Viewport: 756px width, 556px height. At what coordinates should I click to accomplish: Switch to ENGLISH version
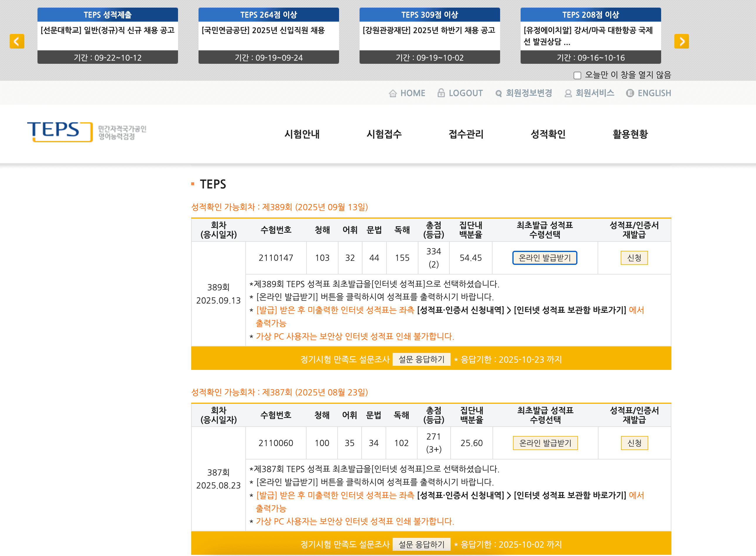654,93
